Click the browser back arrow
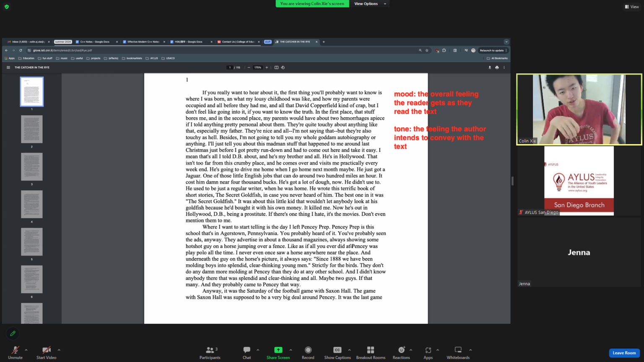This screenshot has height=362, width=644. pos(6,50)
